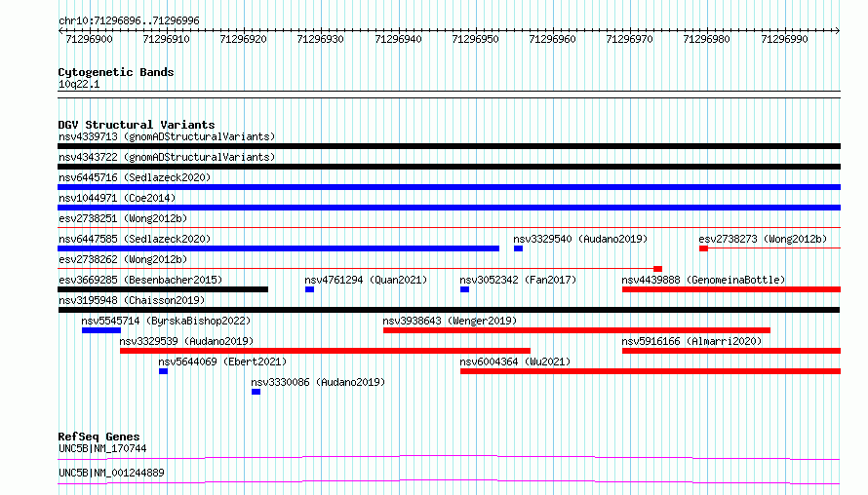The height and width of the screenshot is (495, 868).
Task: Click blue marker under nsv4761294
Action: 309,289
